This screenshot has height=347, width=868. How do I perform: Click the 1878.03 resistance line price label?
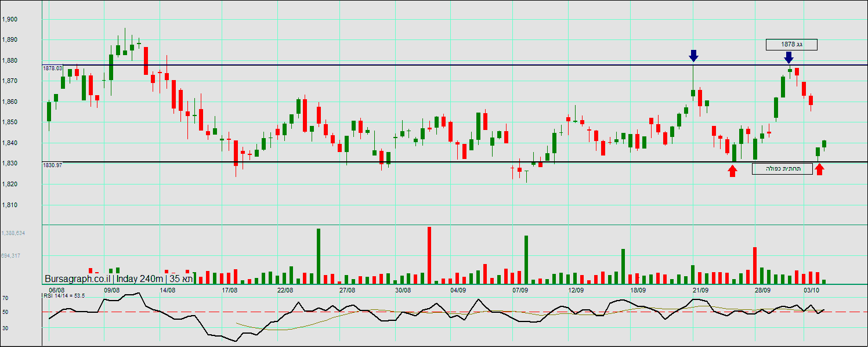click(x=52, y=68)
